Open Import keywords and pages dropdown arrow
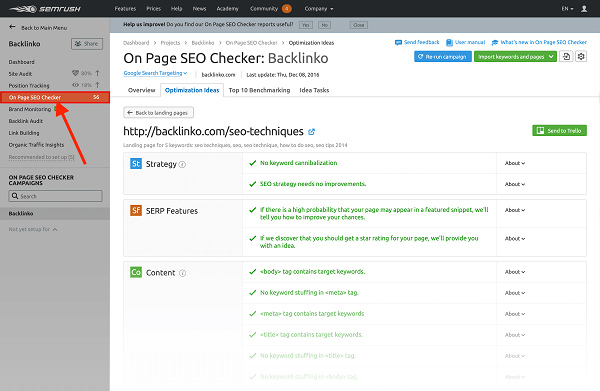Screen dimensions: 600x391 pyautogui.click(x=551, y=57)
